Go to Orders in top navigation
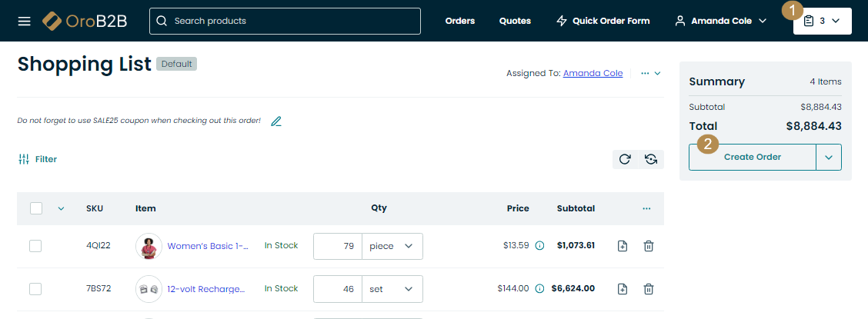The height and width of the screenshot is (319, 868). [x=460, y=21]
